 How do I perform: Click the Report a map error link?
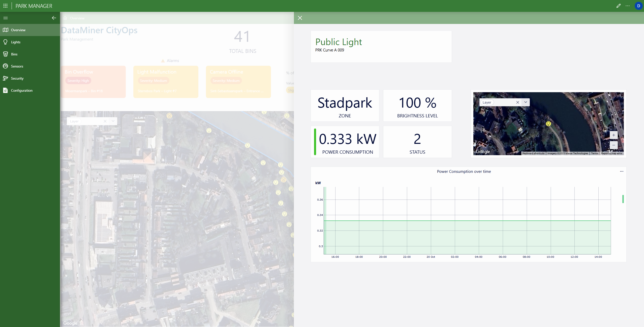(x=611, y=153)
